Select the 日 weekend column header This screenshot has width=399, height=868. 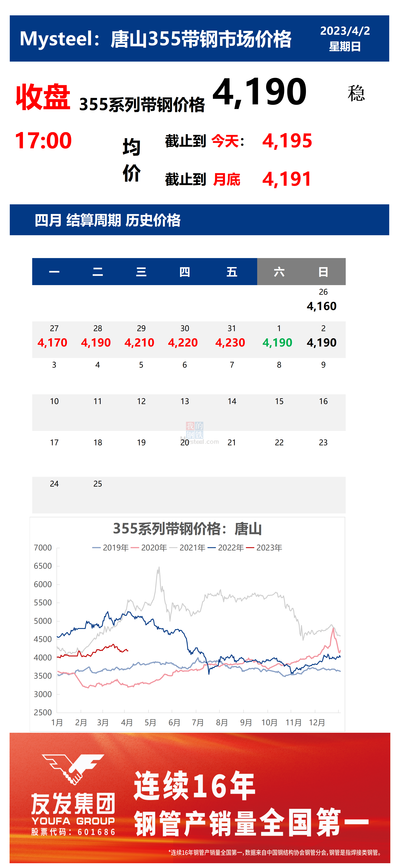pyautogui.click(x=323, y=272)
